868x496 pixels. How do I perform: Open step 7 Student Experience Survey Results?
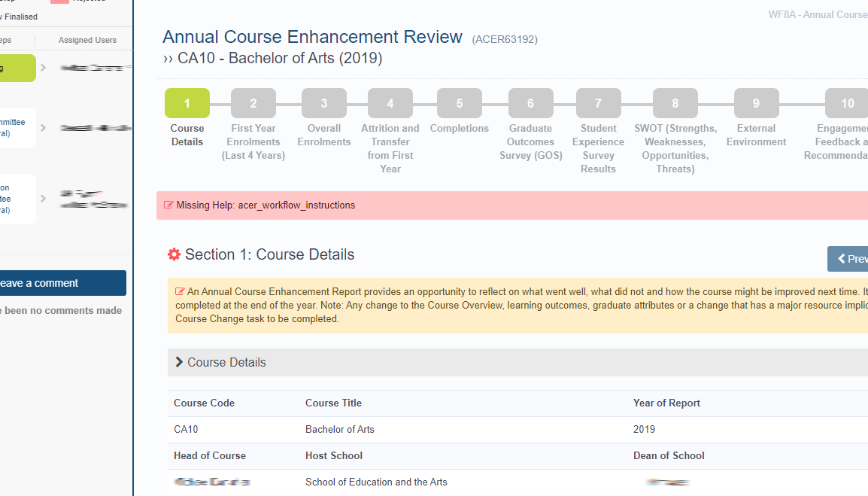pos(598,104)
